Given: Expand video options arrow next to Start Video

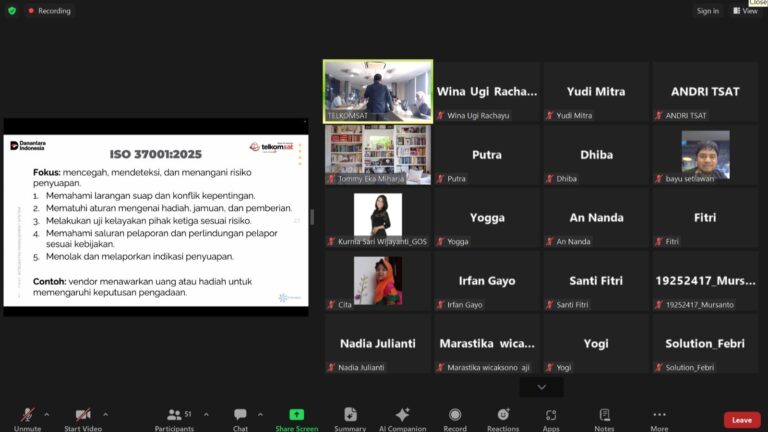Looking at the screenshot, I should [x=105, y=414].
